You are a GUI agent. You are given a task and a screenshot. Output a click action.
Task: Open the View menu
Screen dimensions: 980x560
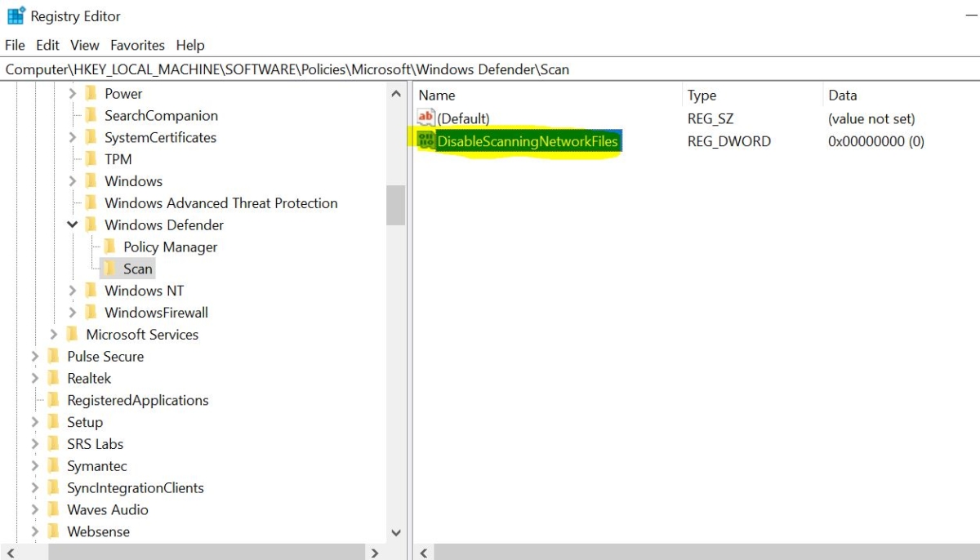[x=84, y=45]
